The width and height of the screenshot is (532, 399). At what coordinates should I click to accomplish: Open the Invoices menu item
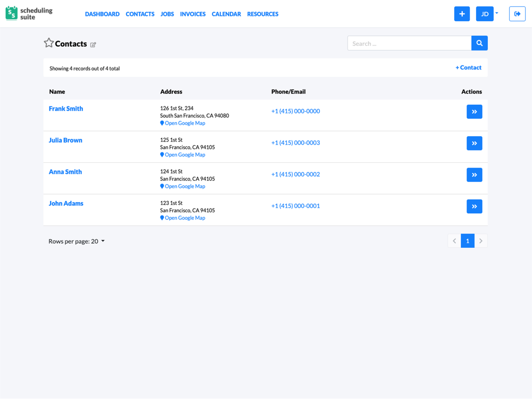coord(193,14)
